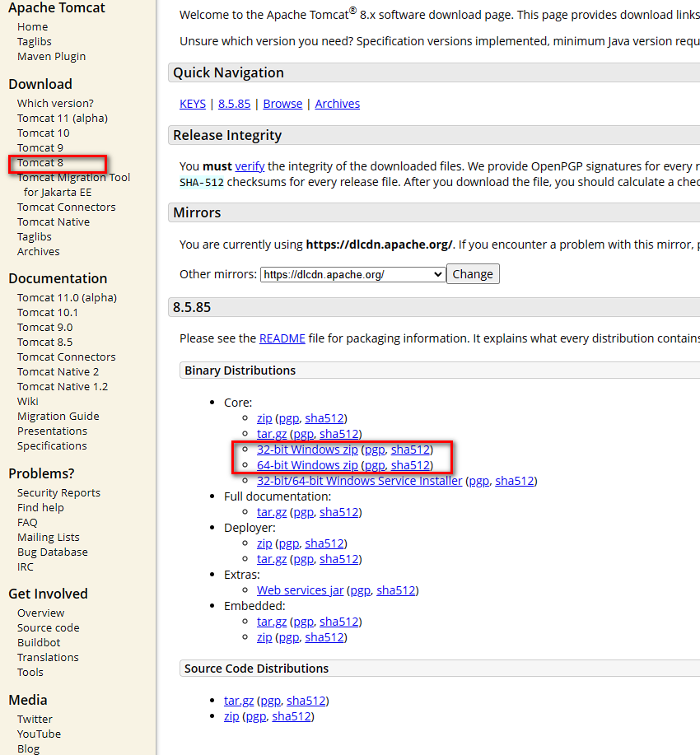Download the Core zip distribution
This screenshot has width=700, height=755.
pyautogui.click(x=264, y=418)
